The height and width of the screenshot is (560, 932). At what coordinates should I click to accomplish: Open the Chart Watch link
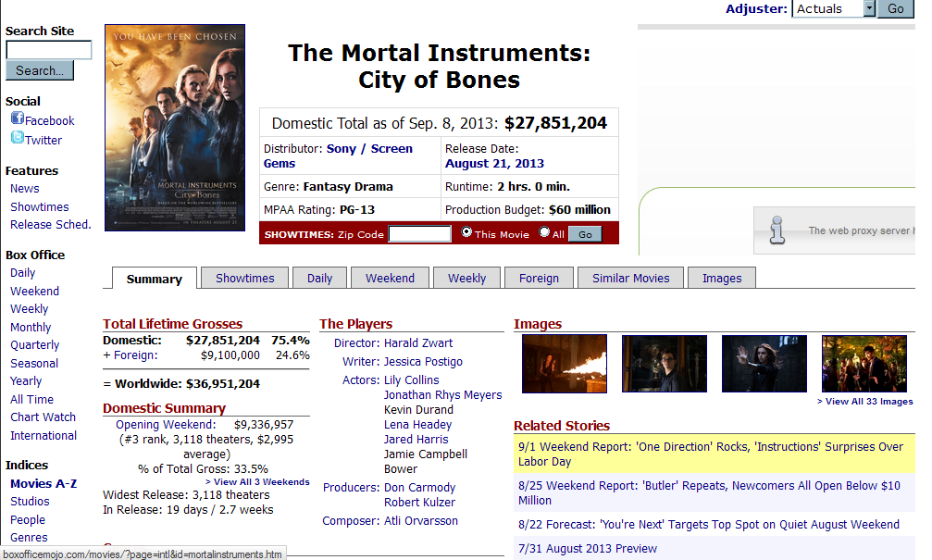43,417
